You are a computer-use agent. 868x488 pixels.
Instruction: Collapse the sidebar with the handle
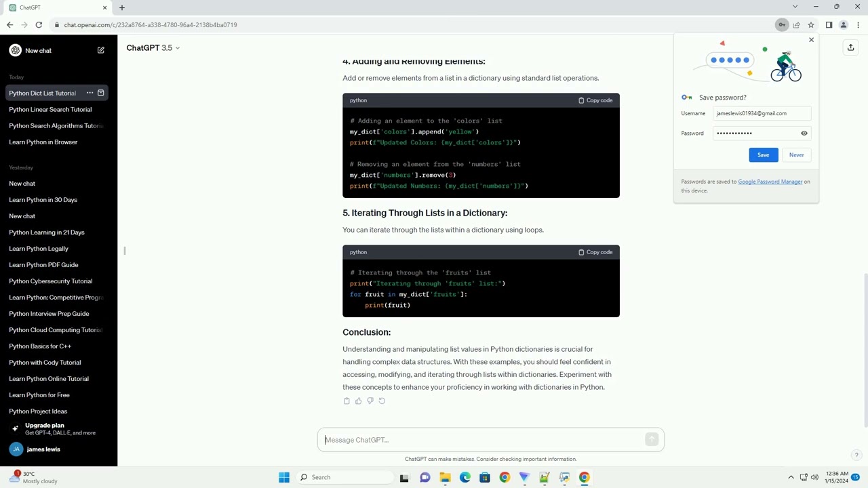click(125, 251)
